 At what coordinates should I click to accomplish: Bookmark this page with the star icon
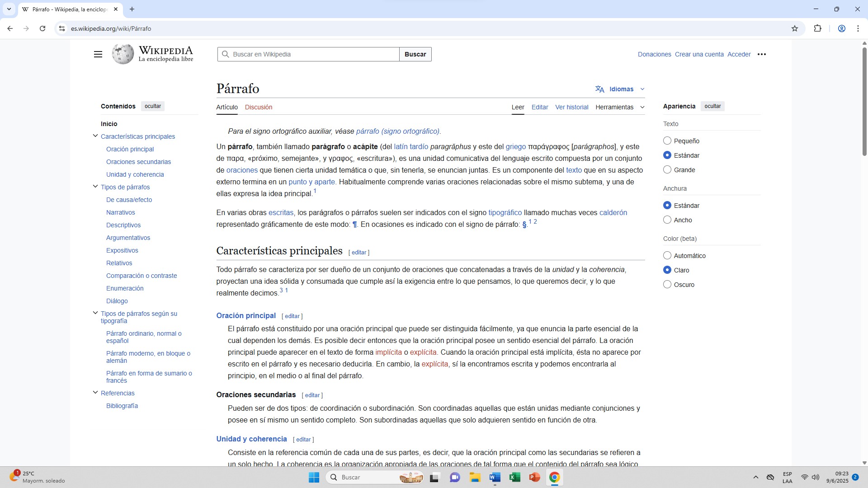(x=795, y=28)
